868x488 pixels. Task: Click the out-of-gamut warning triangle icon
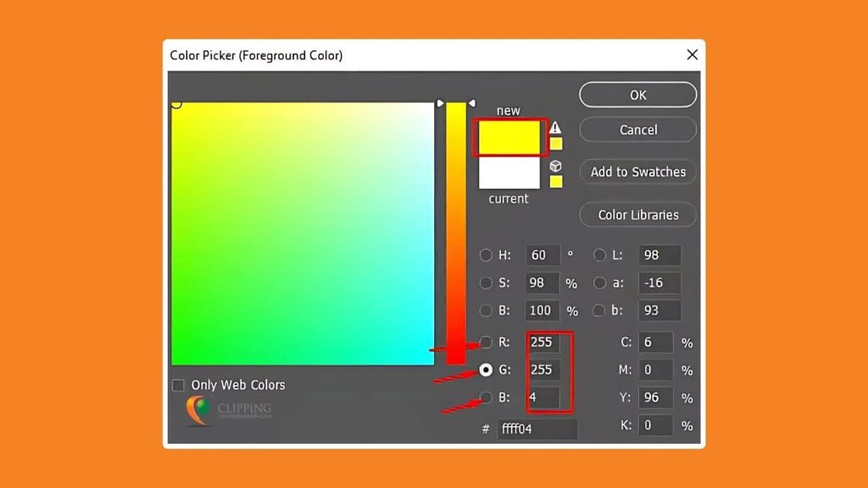click(x=555, y=127)
